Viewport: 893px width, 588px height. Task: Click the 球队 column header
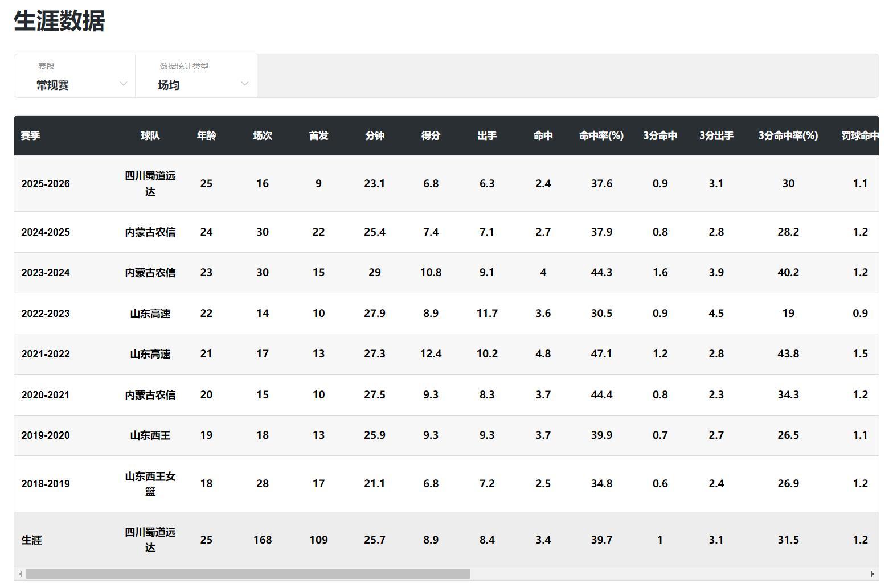(150, 135)
